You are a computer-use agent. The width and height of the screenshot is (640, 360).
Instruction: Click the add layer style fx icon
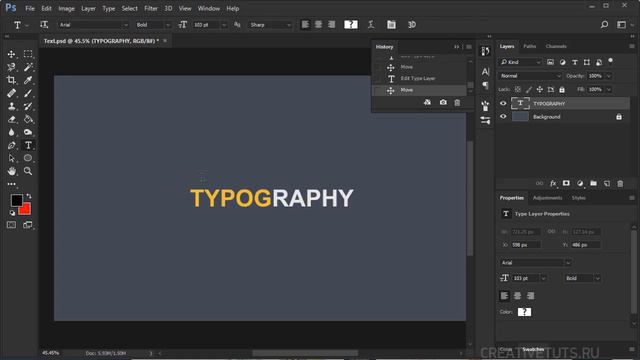tap(553, 184)
